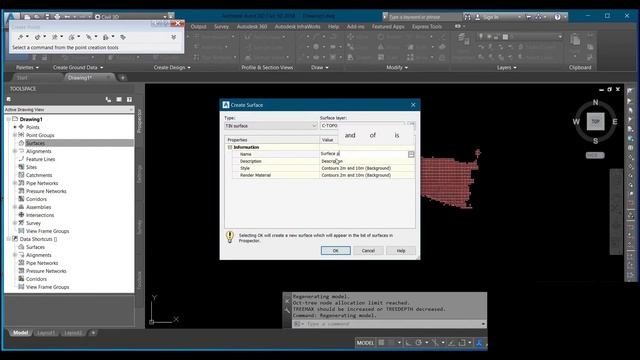Open the Output ribbon tab
The image size is (640, 360).
pos(198,27)
